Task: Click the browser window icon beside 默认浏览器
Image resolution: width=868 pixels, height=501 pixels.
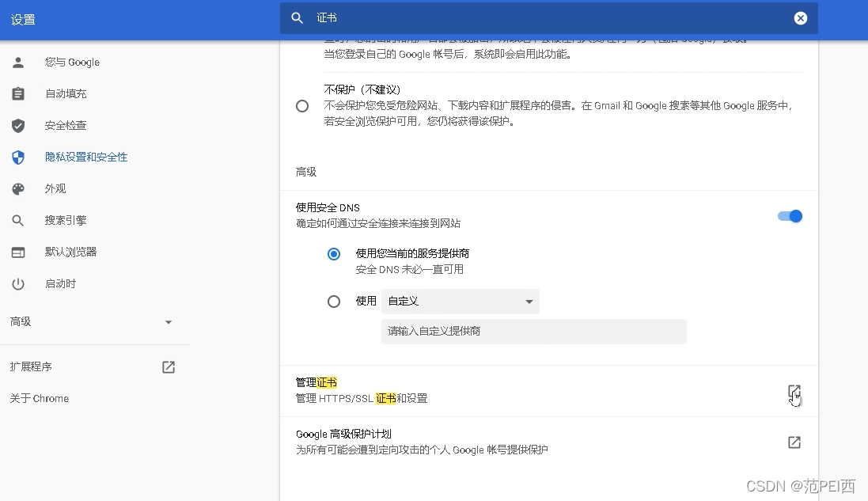Action: click(18, 252)
